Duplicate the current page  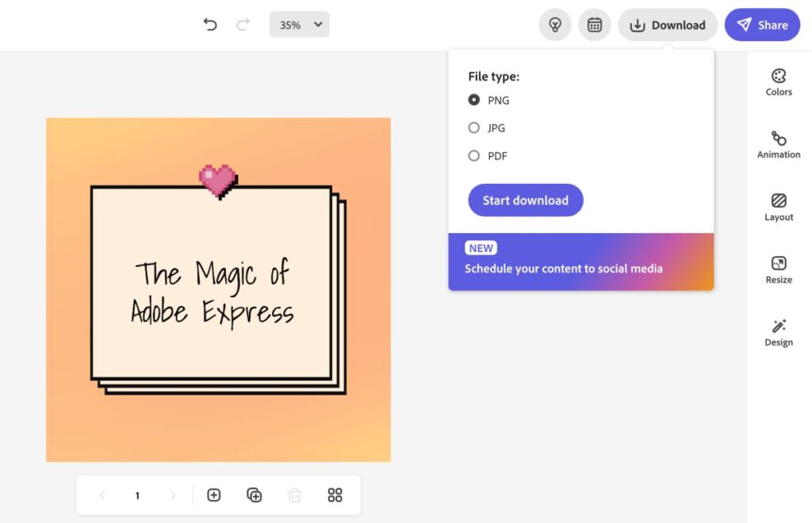254,494
